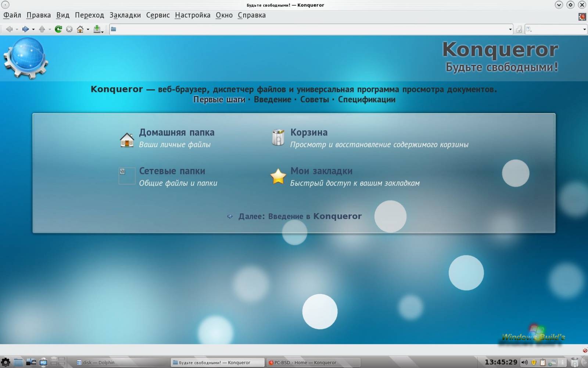Switch to PC-BSD - Home Konqueror task
The image size is (588, 368).
tap(313, 362)
